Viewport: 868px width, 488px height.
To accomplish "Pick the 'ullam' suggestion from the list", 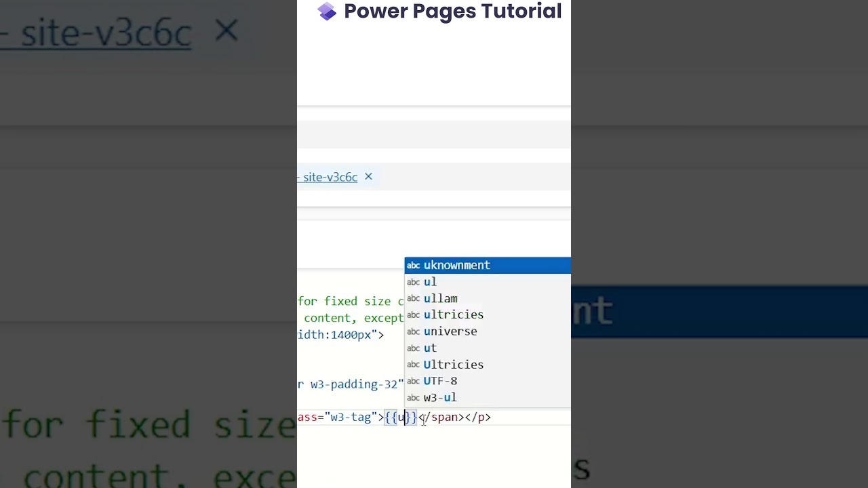I will (x=488, y=298).
